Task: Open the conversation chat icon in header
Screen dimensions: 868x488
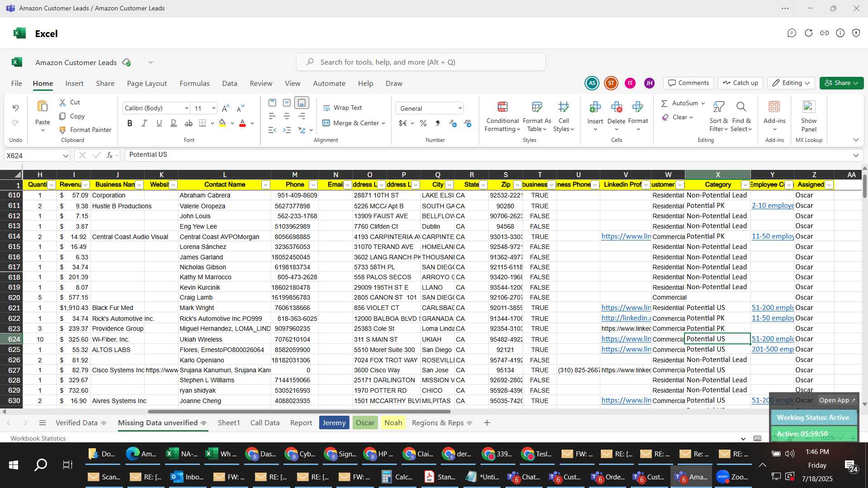Action: 792,33
